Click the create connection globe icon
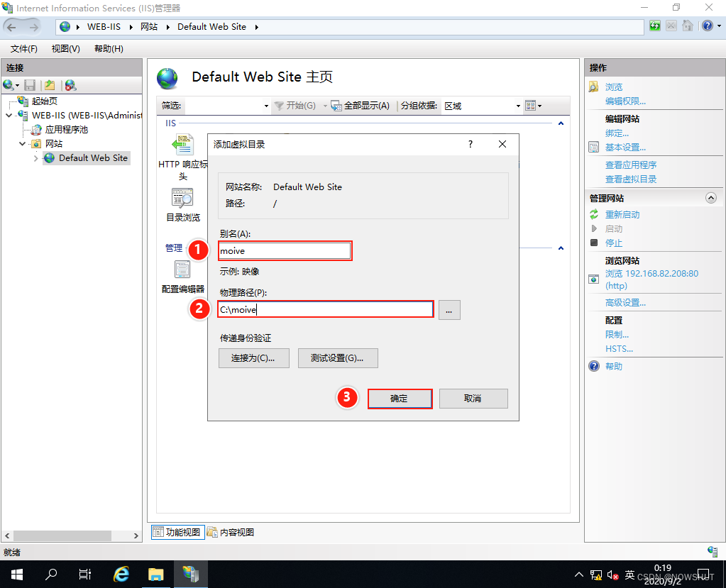Image resolution: width=726 pixels, height=588 pixels. click(x=9, y=85)
